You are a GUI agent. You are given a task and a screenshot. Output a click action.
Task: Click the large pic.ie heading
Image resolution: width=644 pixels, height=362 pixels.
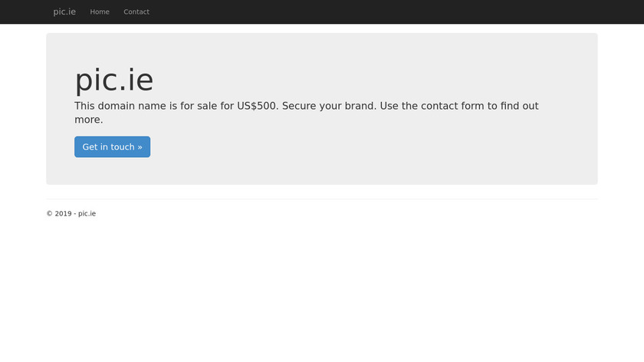[x=113, y=81]
